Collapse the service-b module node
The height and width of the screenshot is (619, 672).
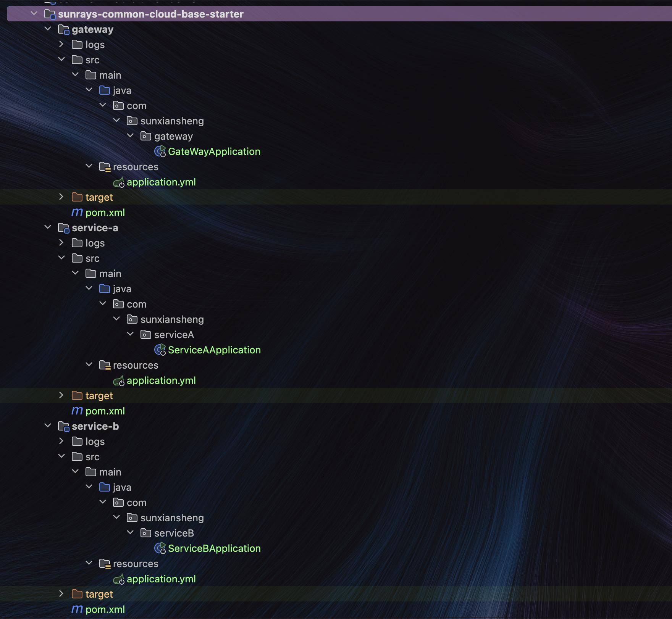[48, 426]
